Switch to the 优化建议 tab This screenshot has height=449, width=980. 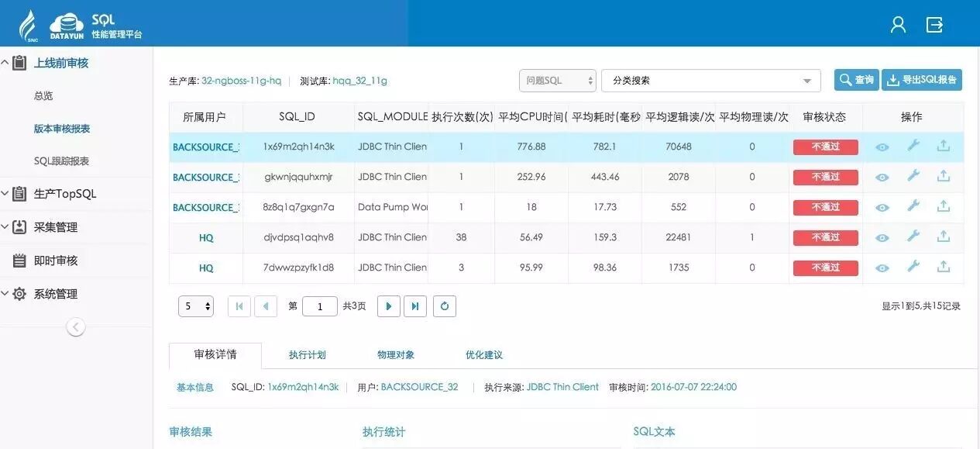[x=484, y=354]
